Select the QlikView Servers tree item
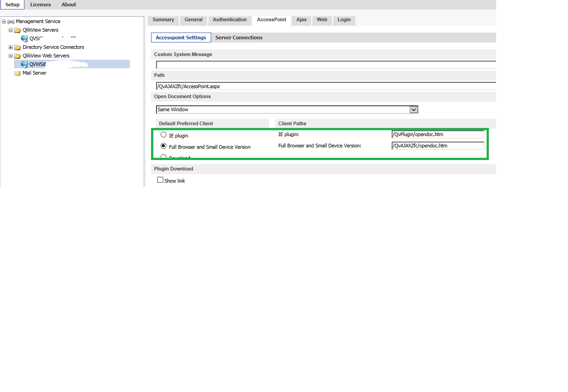The width and height of the screenshot is (568, 392). click(40, 30)
